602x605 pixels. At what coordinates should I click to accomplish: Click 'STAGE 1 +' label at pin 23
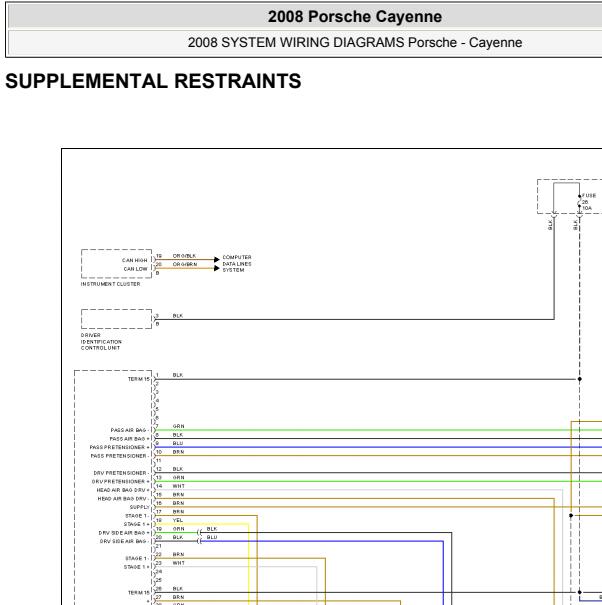point(136,567)
